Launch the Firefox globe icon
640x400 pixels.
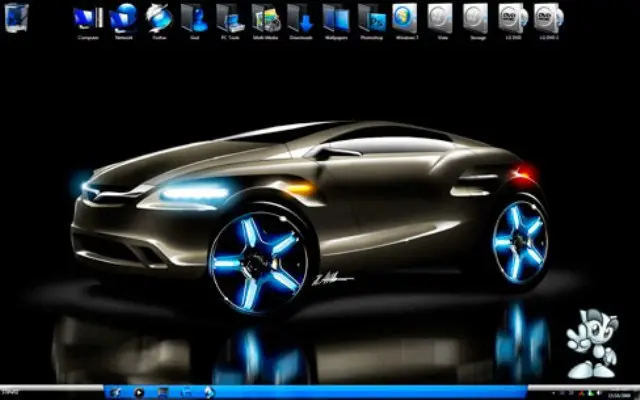[x=159, y=21]
